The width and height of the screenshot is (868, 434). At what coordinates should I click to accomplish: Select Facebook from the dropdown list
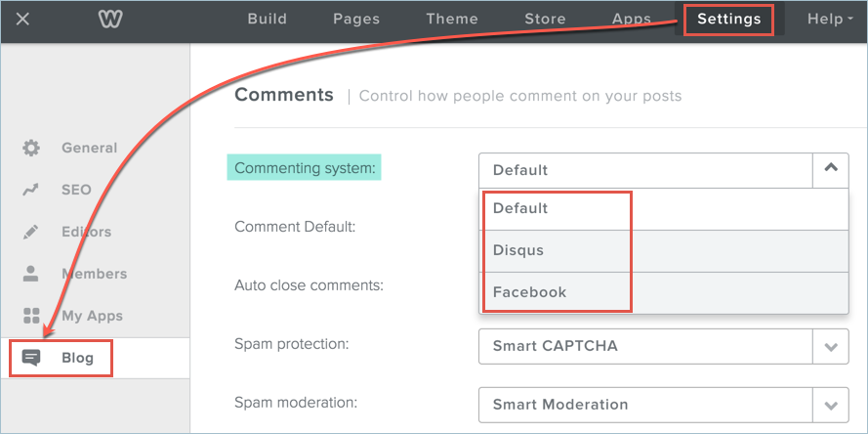(529, 292)
